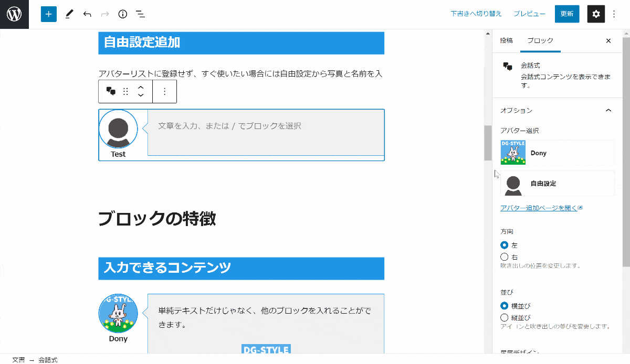Choose the 縦並び layout radio option
The width and height of the screenshot is (630, 364).
[505, 317]
